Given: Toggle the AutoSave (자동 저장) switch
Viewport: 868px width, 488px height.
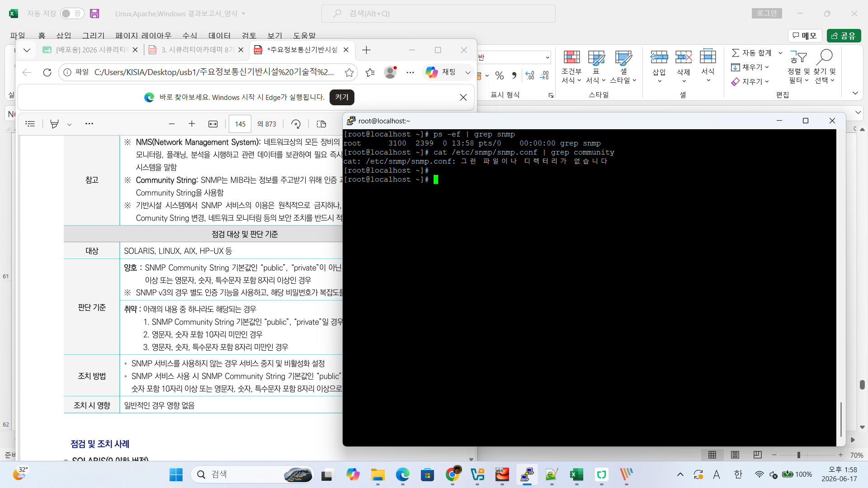Looking at the screenshot, I should [72, 14].
